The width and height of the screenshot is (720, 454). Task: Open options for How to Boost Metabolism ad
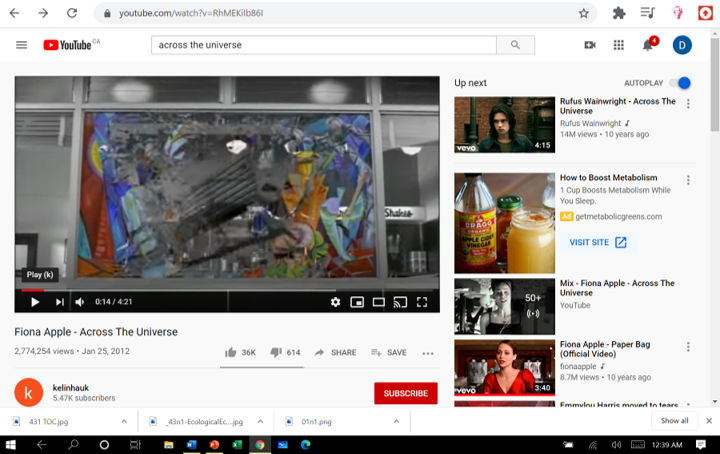688,180
